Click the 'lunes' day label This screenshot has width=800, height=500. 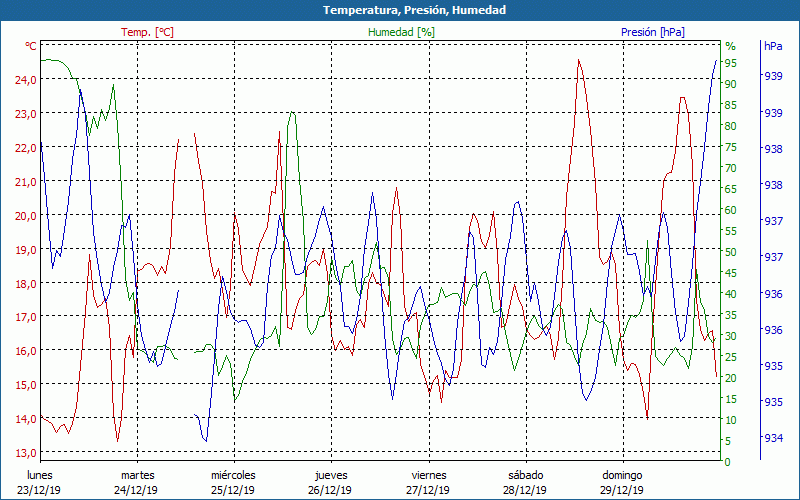coord(40,475)
